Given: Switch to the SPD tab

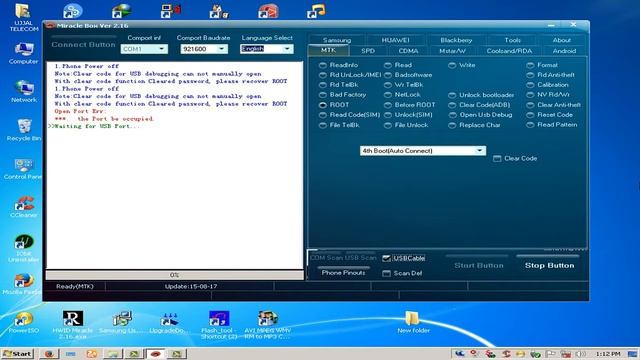Looking at the screenshot, I should coord(368,51).
